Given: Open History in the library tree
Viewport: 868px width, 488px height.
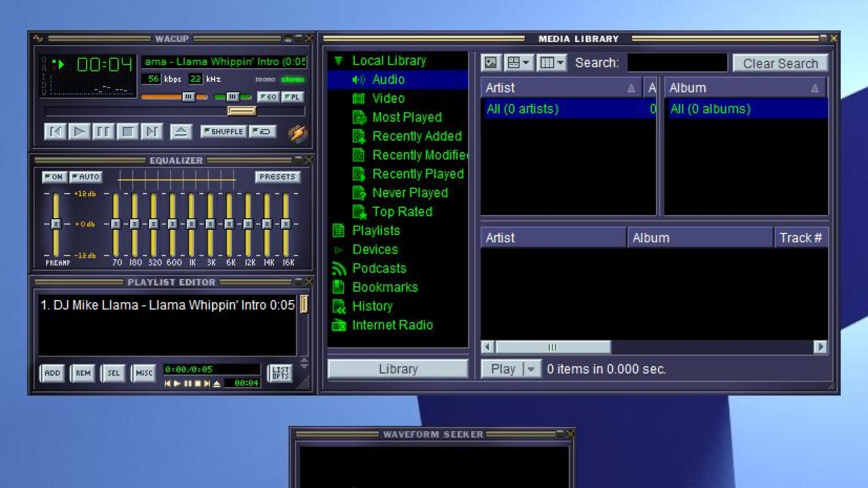Looking at the screenshot, I should pyautogui.click(x=372, y=306).
